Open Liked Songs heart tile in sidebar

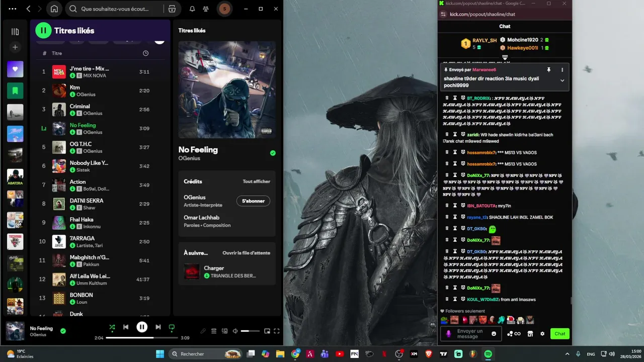tap(15, 69)
